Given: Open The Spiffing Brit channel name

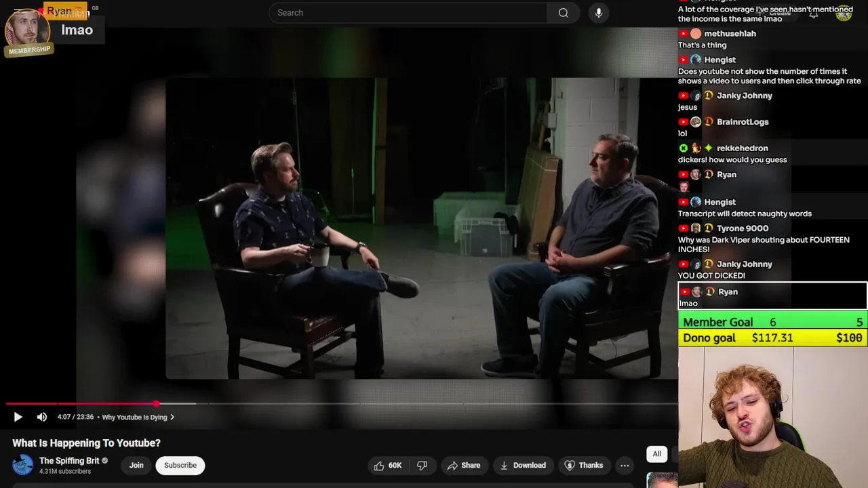Looking at the screenshot, I should coord(69,461).
